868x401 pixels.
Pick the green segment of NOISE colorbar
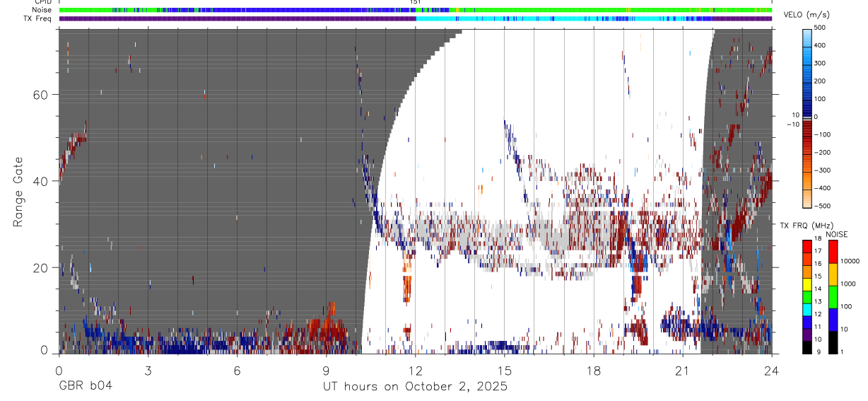tap(833, 297)
